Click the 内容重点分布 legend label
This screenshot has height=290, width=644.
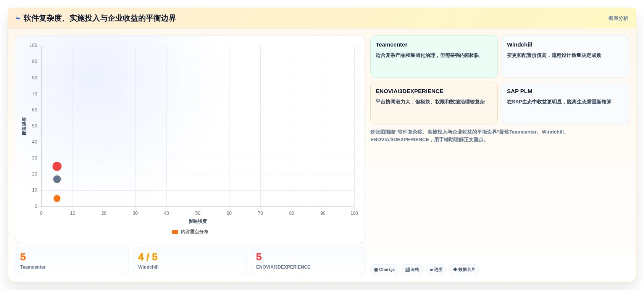coord(195,232)
